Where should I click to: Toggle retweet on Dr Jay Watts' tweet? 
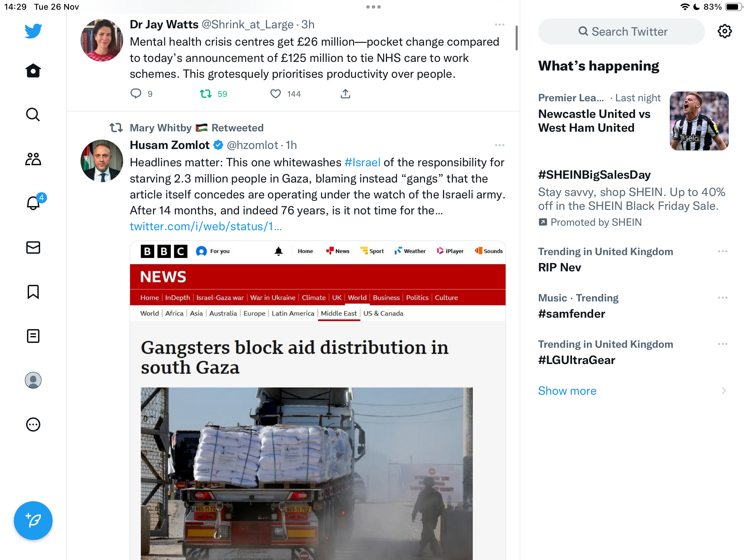point(206,94)
